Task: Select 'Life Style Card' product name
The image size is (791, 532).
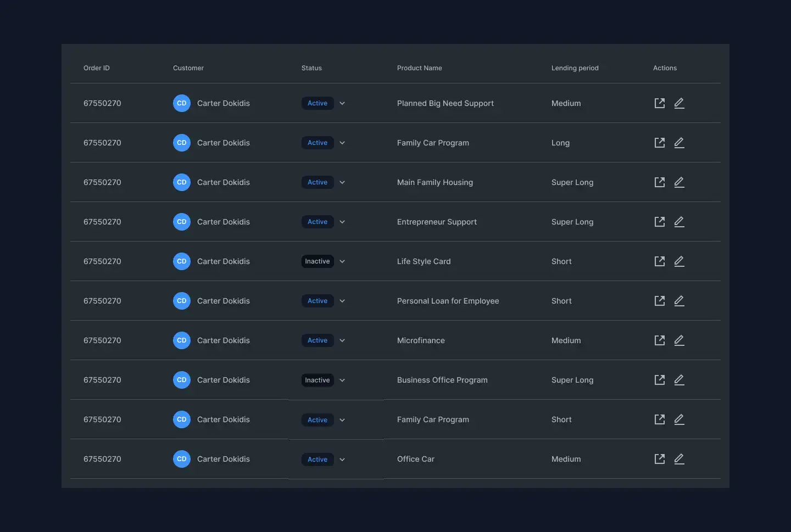Action: (424, 261)
